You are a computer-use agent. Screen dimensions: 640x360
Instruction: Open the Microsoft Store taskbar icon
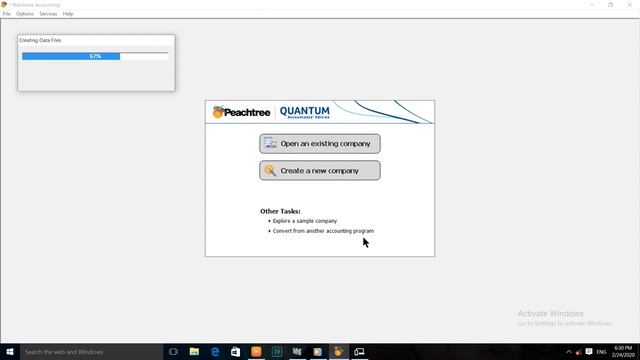point(236,352)
